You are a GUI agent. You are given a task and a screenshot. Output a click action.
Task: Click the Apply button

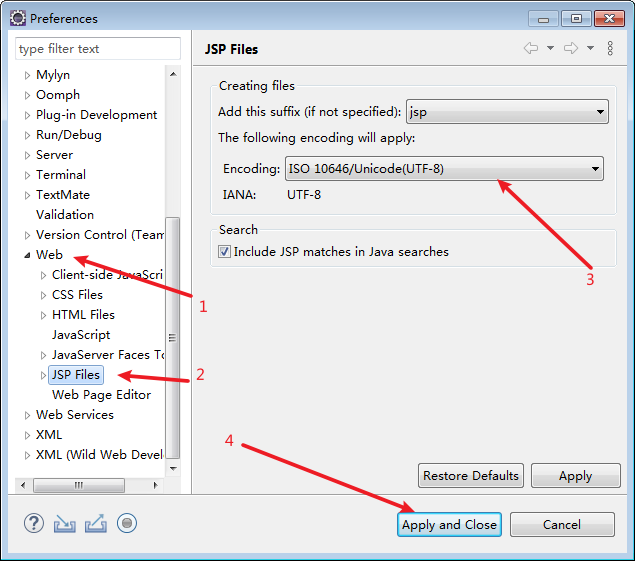[x=575, y=476]
